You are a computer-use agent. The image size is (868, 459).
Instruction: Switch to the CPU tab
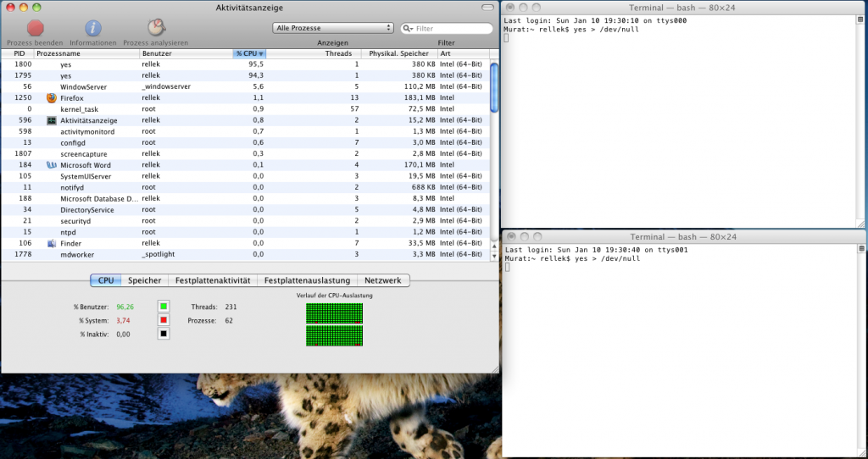click(106, 280)
